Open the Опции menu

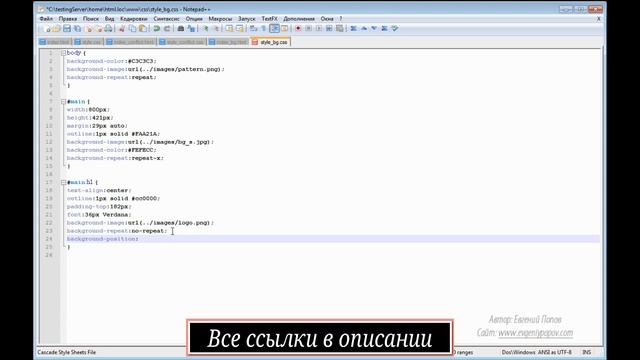[x=194, y=19]
